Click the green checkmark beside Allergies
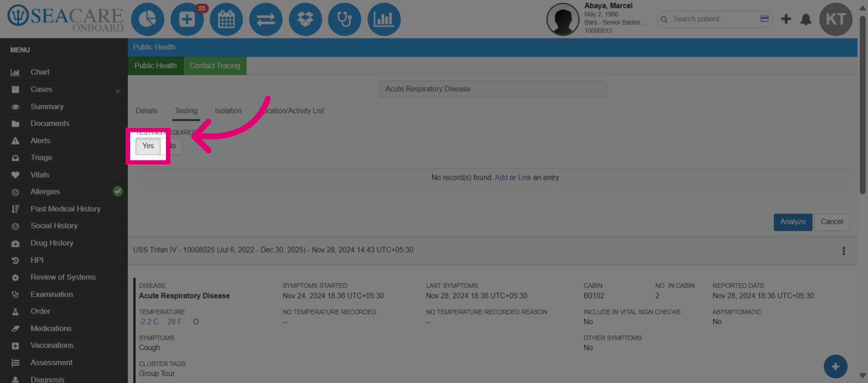This screenshot has width=868, height=383. coord(118,191)
